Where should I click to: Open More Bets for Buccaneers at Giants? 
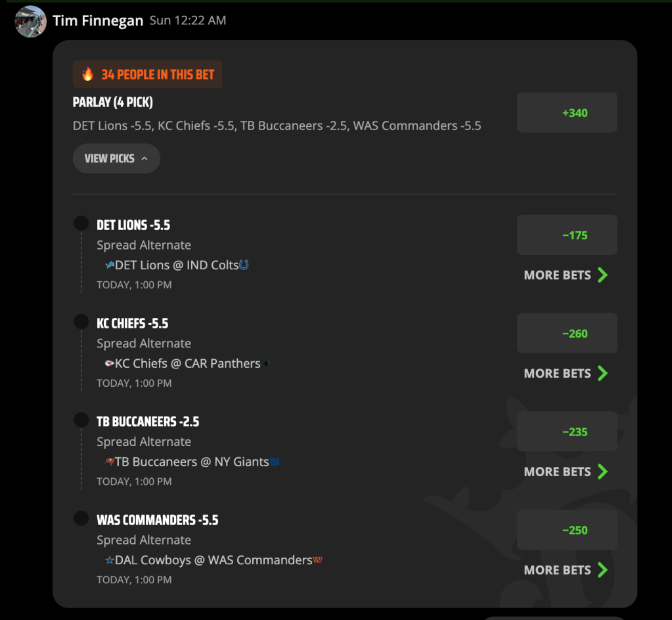pyautogui.click(x=566, y=472)
